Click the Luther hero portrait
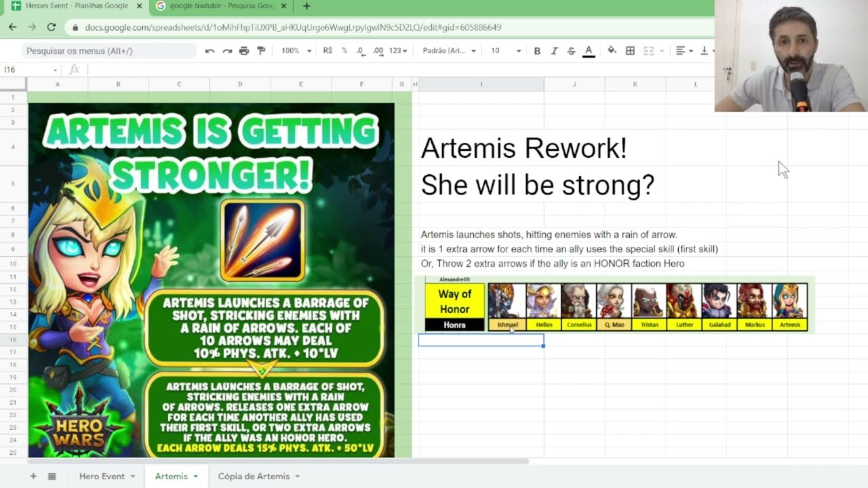 coord(684,301)
